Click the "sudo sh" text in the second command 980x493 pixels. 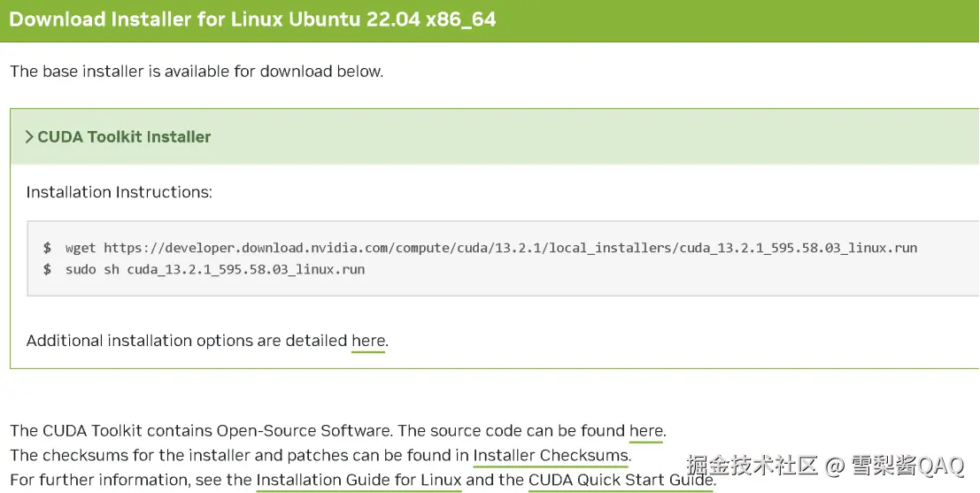coord(92,269)
